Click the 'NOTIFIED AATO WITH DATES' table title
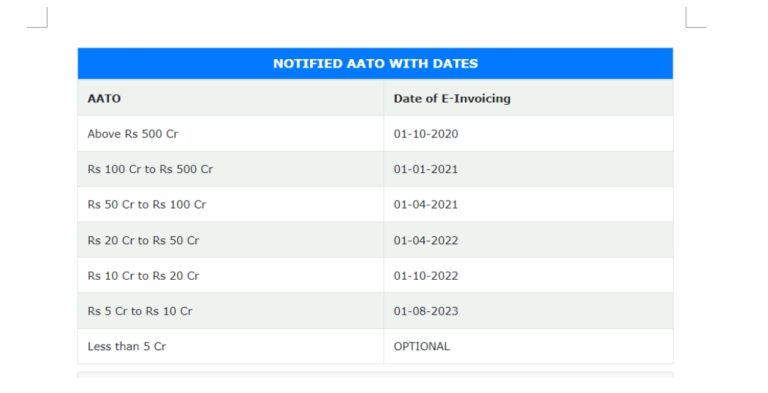The height and width of the screenshot is (393, 768). [x=375, y=64]
